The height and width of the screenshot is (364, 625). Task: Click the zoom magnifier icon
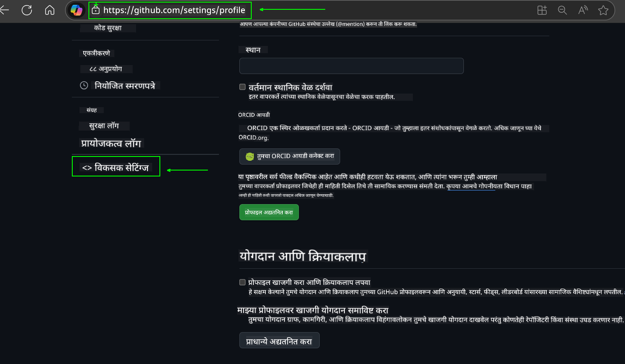562,10
